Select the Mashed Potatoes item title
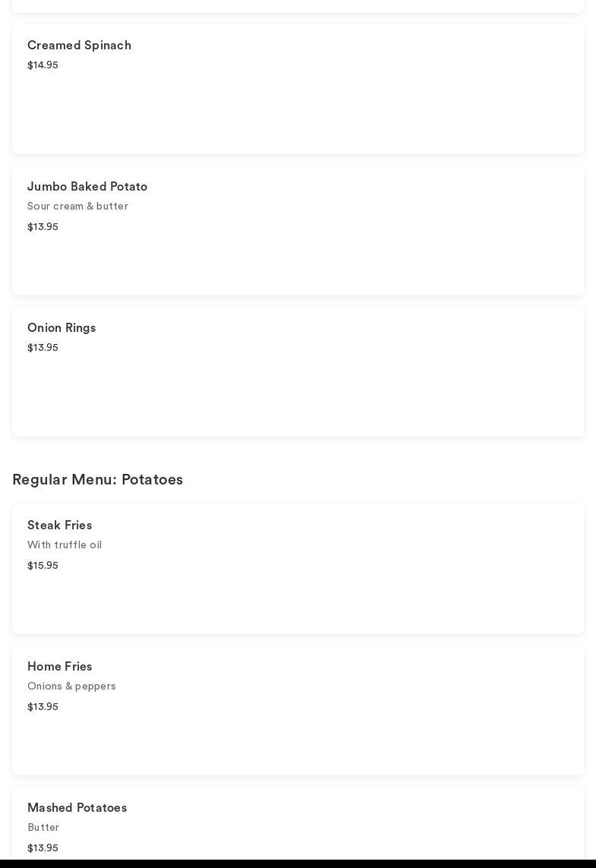This screenshot has height=868, width=596. (77, 808)
